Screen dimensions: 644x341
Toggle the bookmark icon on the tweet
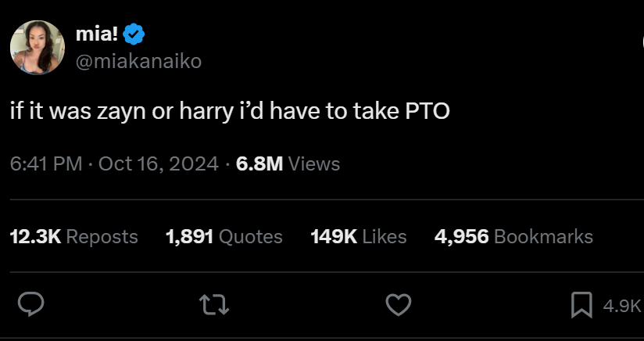coord(581,305)
